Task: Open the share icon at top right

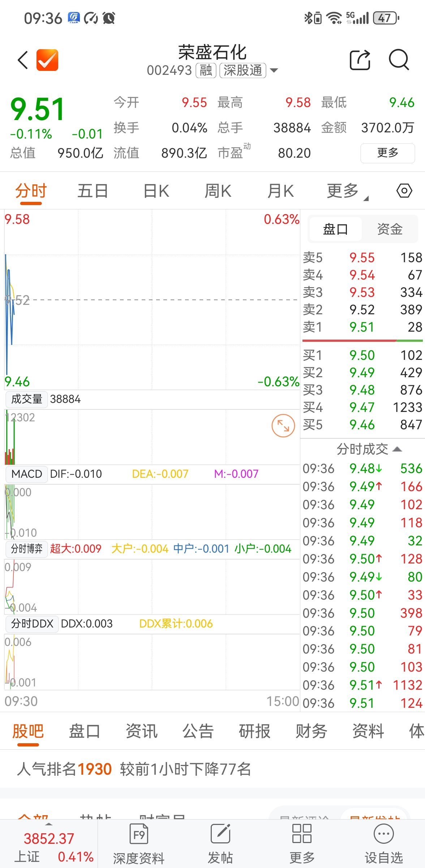Action: (360, 59)
